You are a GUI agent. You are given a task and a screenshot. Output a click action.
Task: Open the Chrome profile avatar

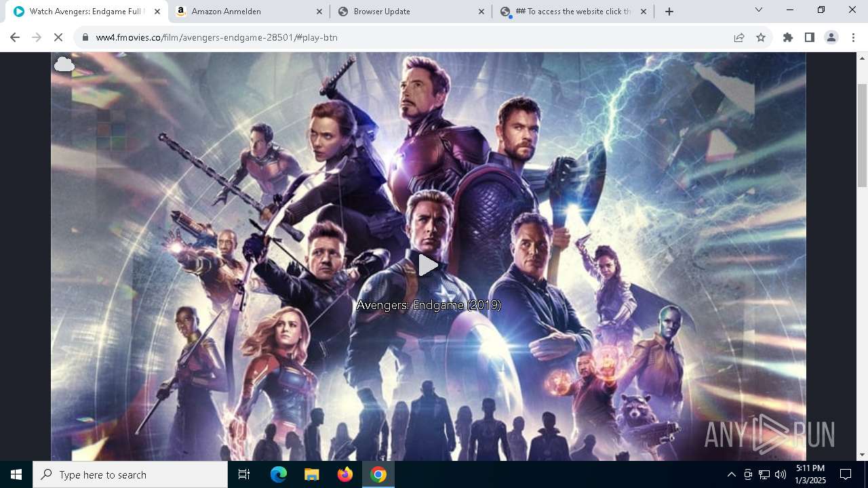[x=831, y=37]
